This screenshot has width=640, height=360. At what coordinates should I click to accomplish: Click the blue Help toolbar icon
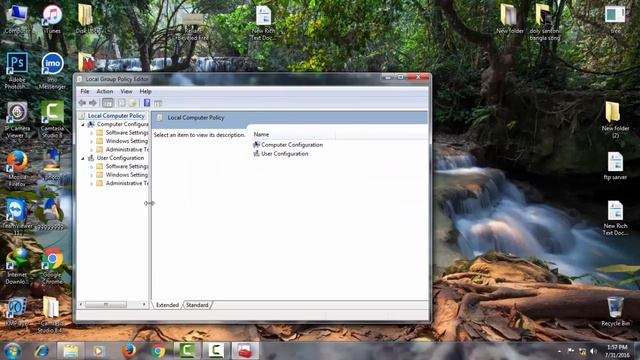coord(147,103)
